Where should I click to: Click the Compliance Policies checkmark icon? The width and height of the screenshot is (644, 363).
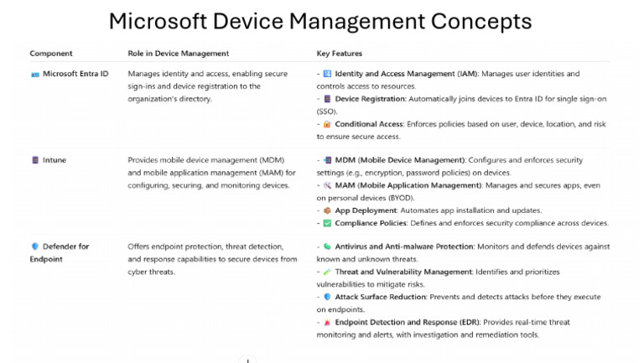click(327, 223)
